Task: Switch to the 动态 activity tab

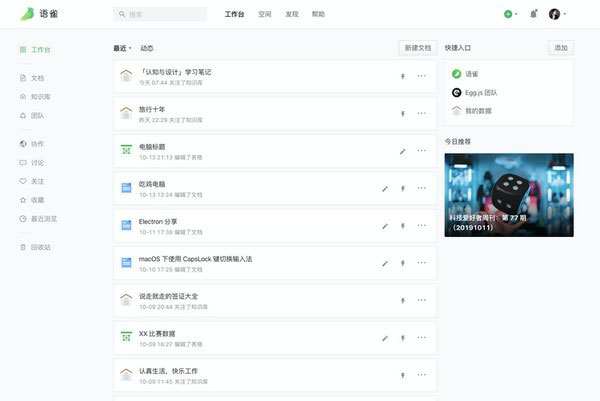Action: click(147, 48)
